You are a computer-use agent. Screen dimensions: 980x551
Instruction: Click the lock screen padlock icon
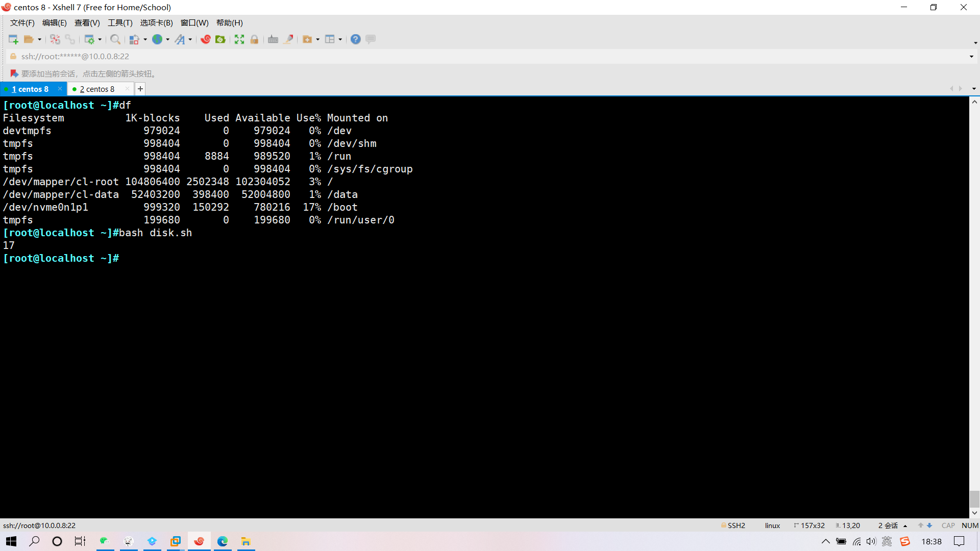pos(254,39)
